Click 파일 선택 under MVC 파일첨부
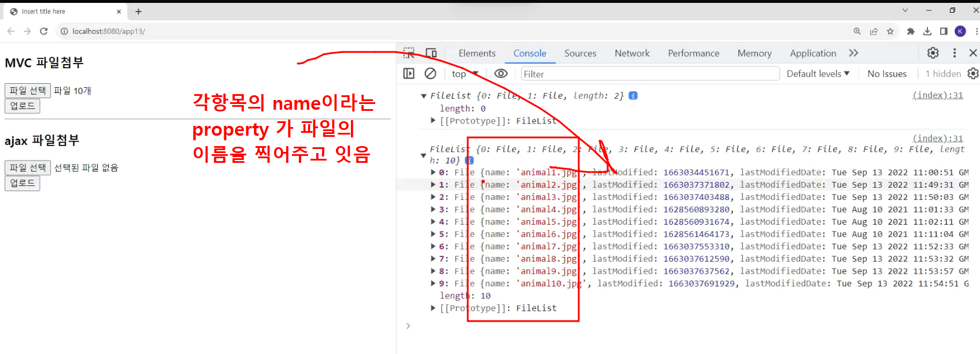Viewport: 980px width, 354px height. [x=28, y=91]
